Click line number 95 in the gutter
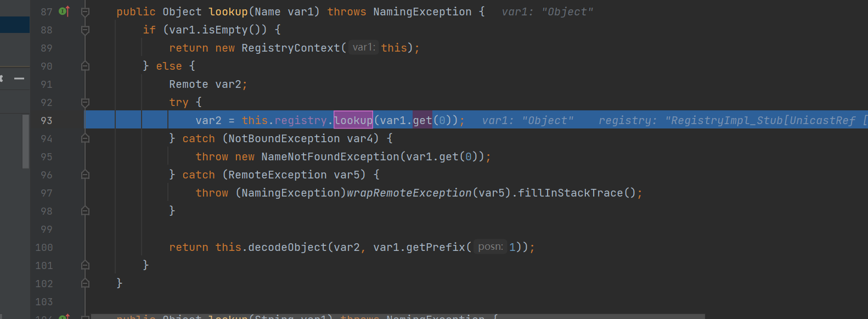 tap(47, 156)
